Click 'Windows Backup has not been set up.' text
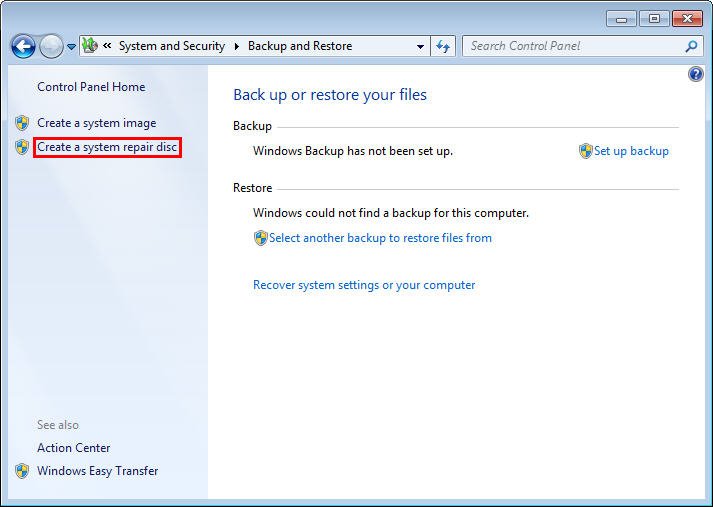713x507 pixels. coord(353,151)
